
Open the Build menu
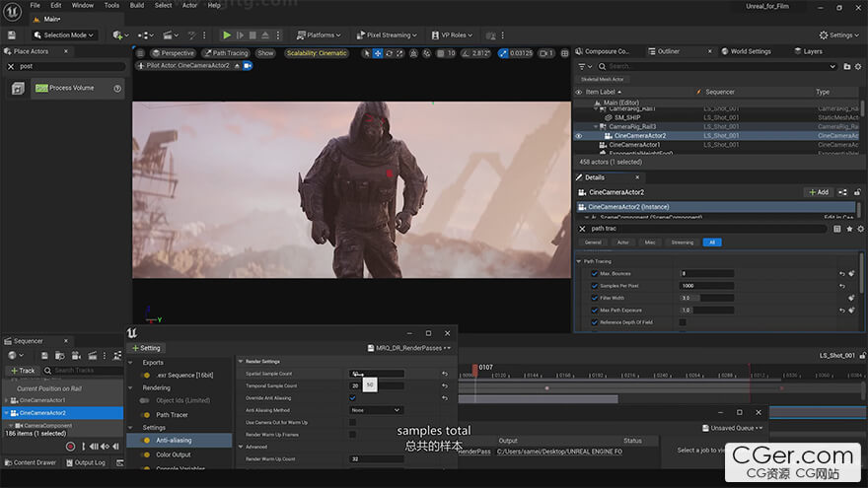pyautogui.click(x=137, y=5)
